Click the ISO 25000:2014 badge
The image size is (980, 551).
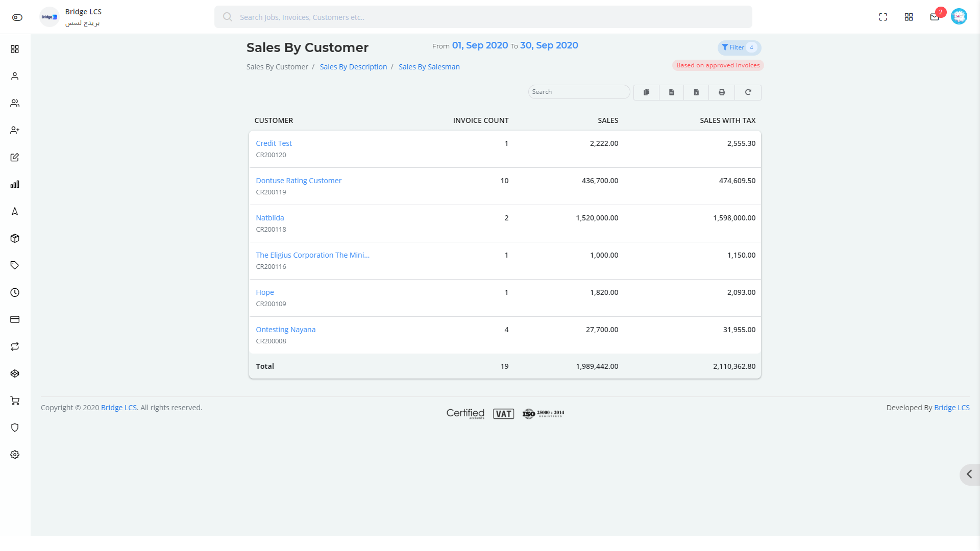[x=543, y=414]
